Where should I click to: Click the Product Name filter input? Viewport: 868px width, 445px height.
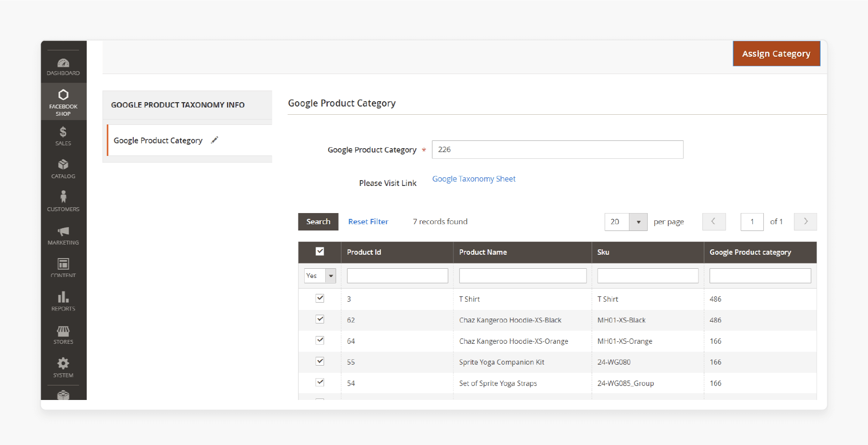point(523,276)
